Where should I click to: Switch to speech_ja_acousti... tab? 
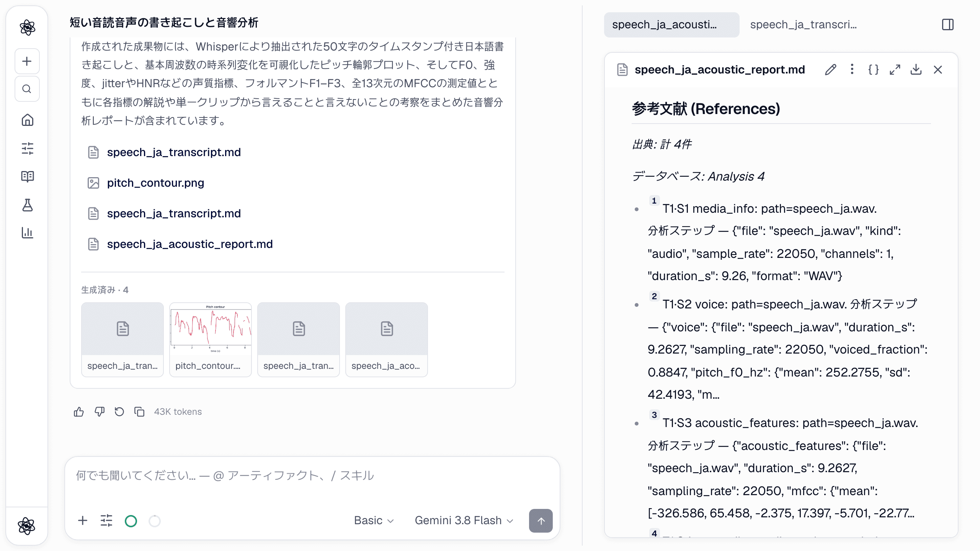coord(671,25)
